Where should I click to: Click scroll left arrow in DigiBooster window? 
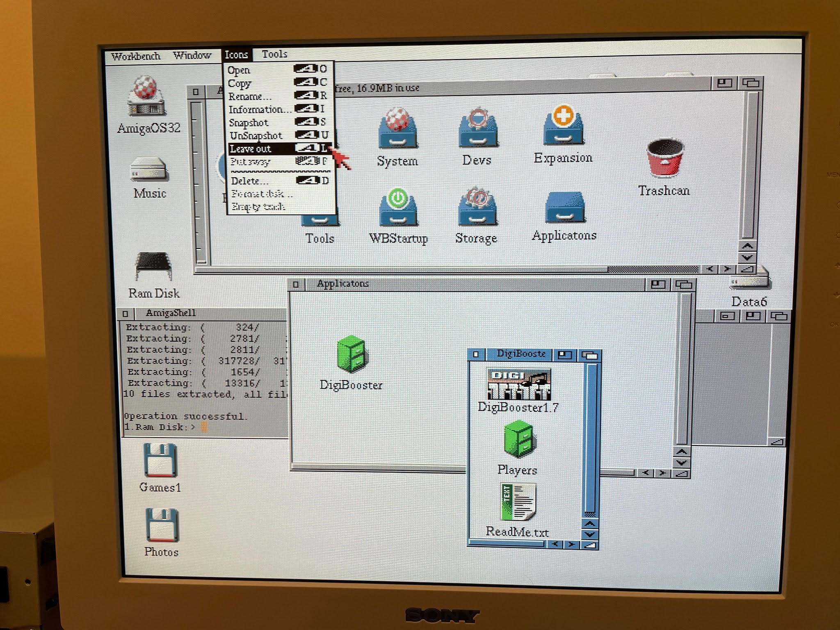[555, 544]
